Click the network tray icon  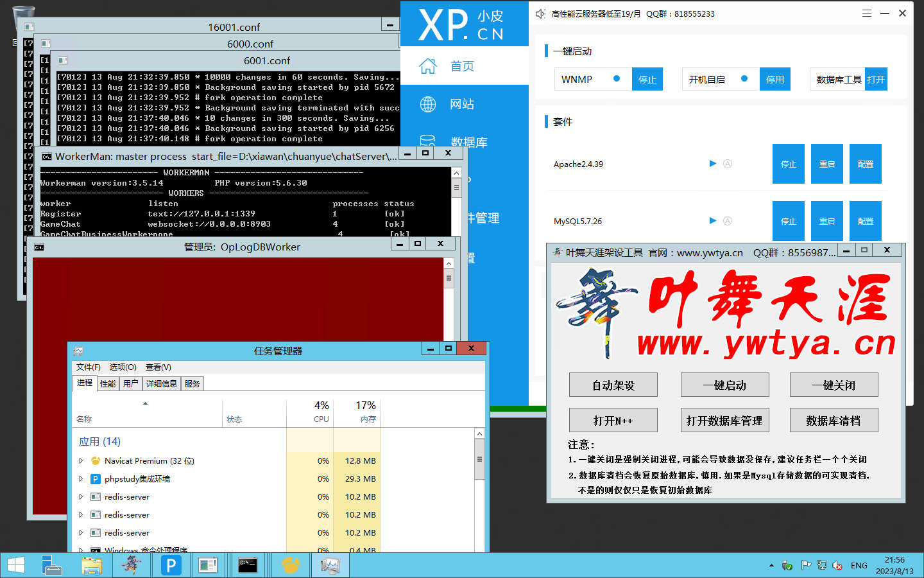click(822, 565)
